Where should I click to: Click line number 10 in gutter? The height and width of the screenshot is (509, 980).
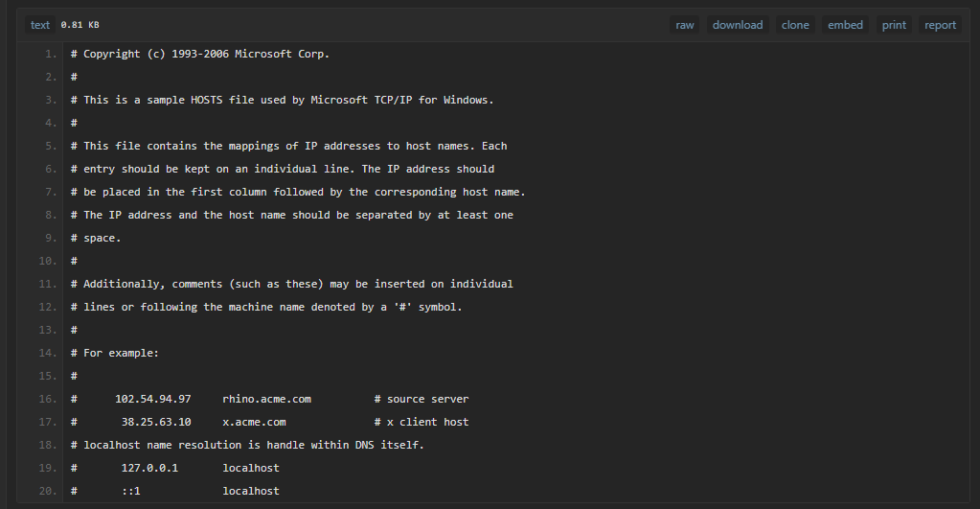(48, 261)
